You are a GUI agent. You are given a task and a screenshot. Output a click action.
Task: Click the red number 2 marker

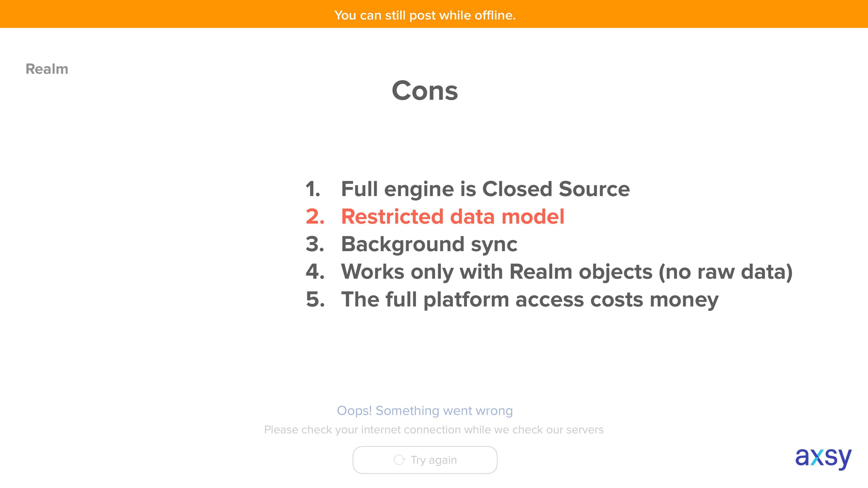coord(315,216)
